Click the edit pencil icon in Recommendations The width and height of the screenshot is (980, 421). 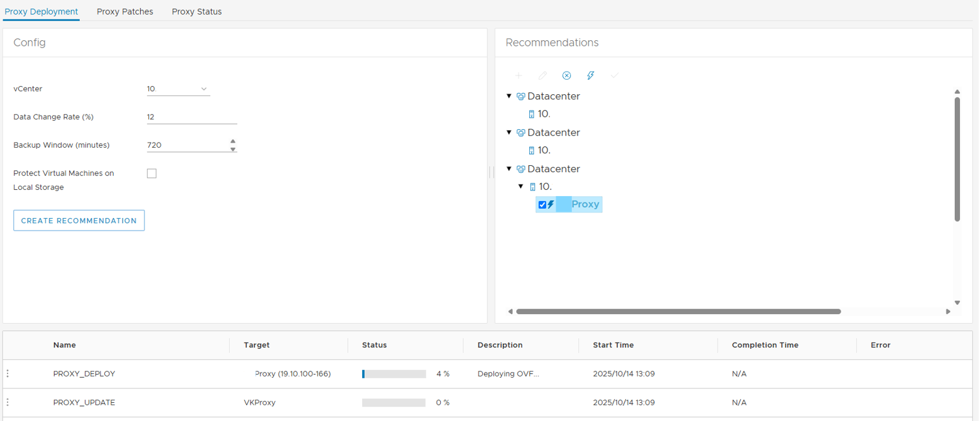542,75
